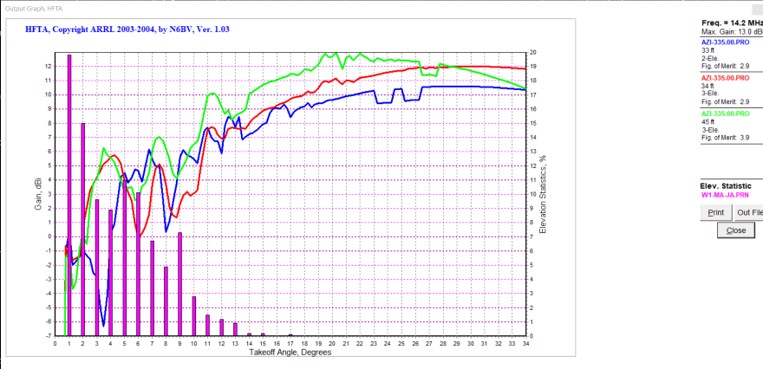
Task: Click the Takeoff Angle, Degrees axis label
Action: [x=290, y=352]
